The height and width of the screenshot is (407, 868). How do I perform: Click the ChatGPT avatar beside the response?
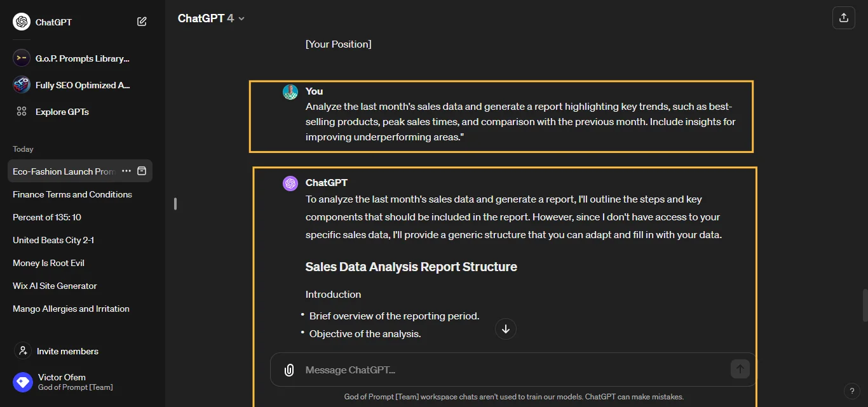(x=290, y=183)
